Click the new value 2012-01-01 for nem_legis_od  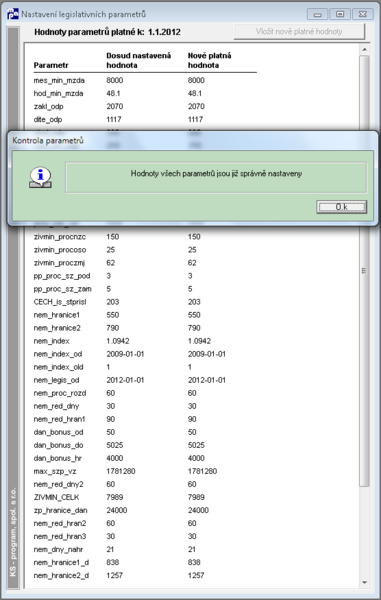[207, 380]
